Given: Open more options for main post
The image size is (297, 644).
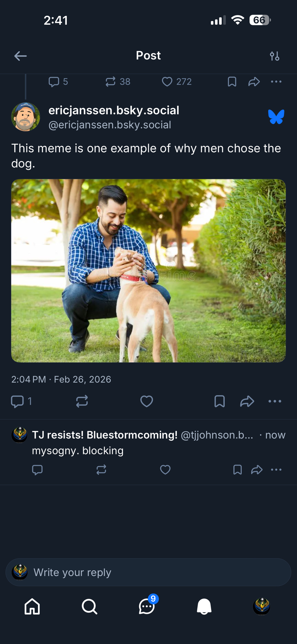Looking at the screenshot, I should [x=275, y=401].
